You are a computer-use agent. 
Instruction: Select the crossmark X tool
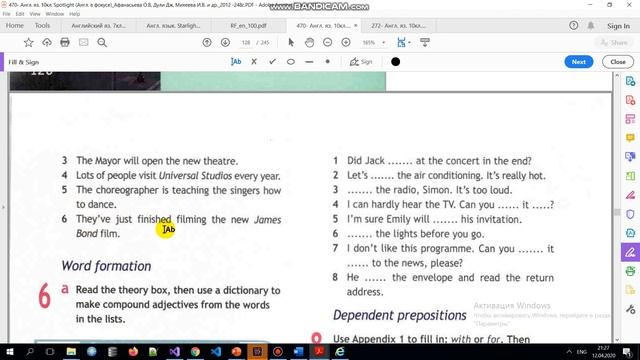coord(254,62)
